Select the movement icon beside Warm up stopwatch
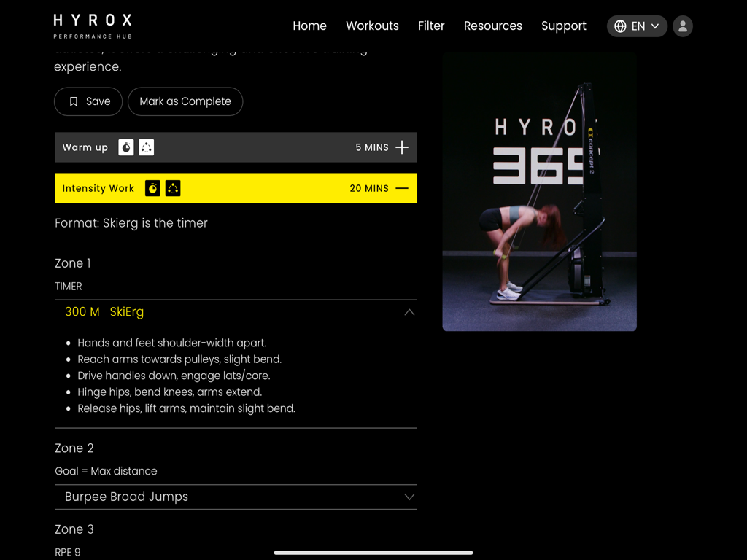The image size is (747, 560). [146, 147]
